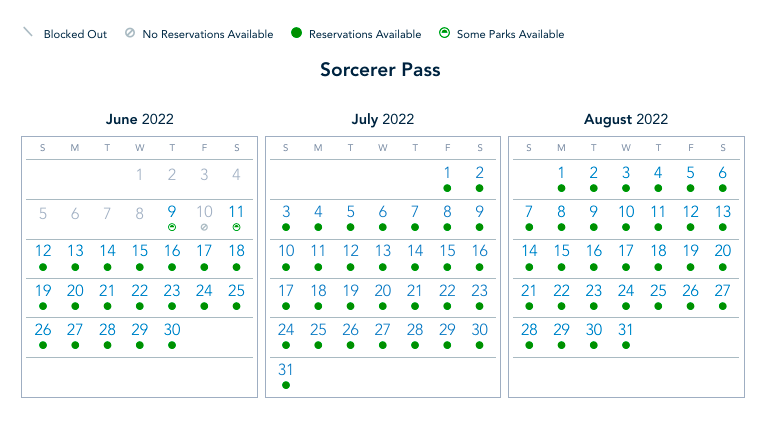Click the June 2022 month heading
This screenshot has height=428, width=780.
pos(139,119)
